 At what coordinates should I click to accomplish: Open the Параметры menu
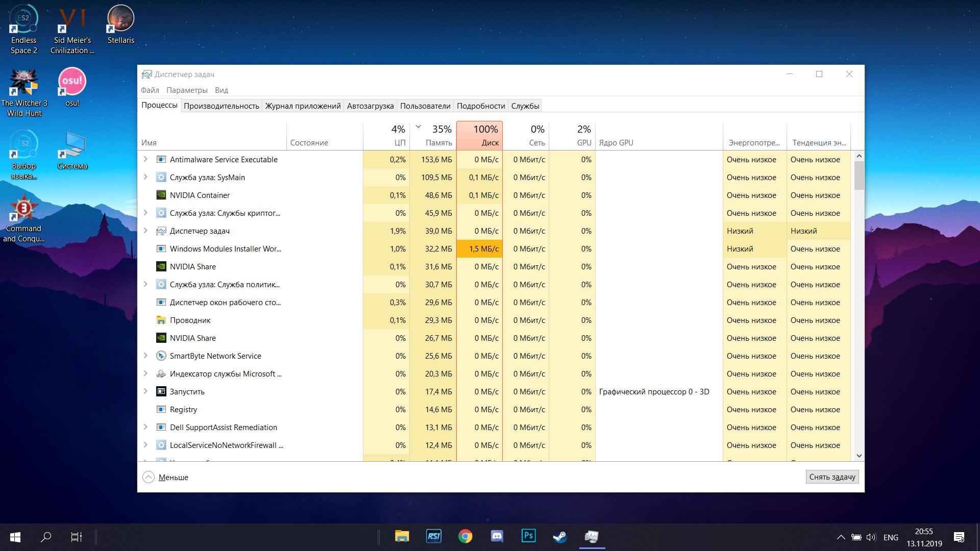tap(186, 89)
